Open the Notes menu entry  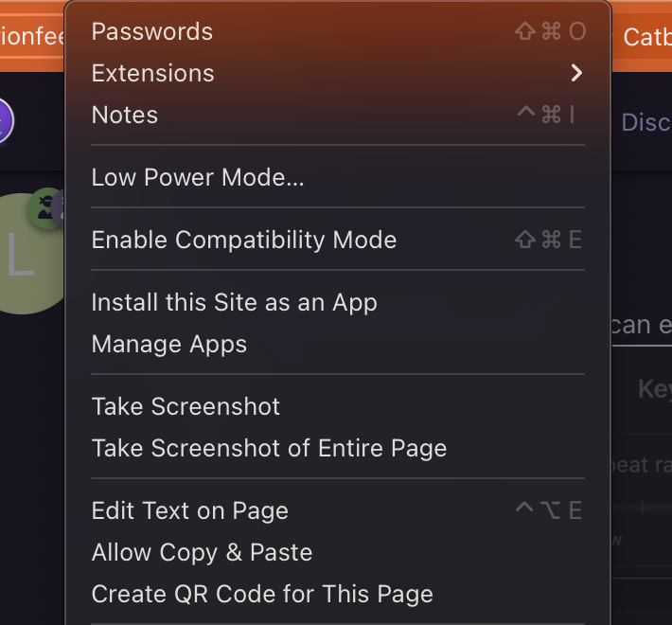(x=125, y=115)
